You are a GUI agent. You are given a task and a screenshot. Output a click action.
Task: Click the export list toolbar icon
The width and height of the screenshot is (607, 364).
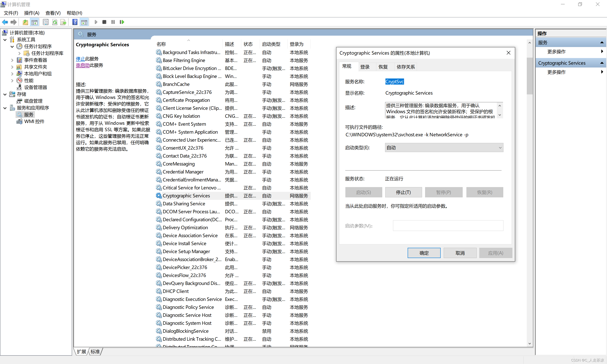[x=63, y=22]
